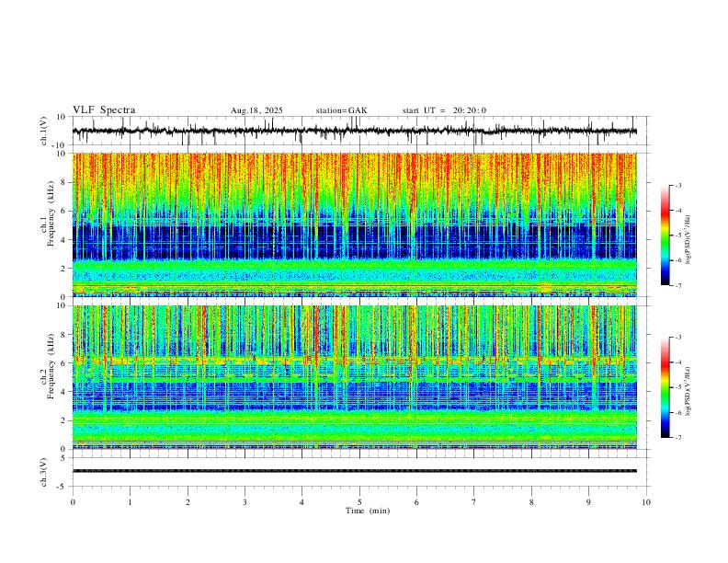Image resolution: width=728 pixels, height=563 pixels.
Task: Click the ch.1 voltage waveform trace
Action: (x=355, y=131)
